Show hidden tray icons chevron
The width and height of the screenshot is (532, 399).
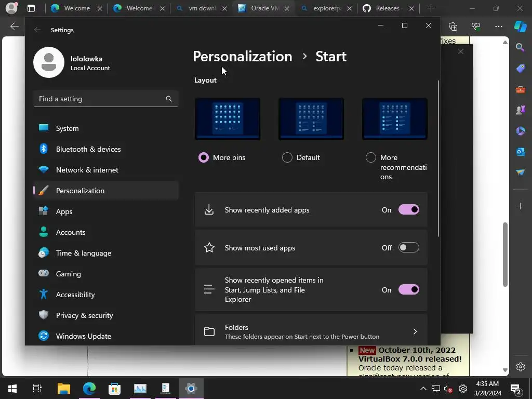[x=423, y=389]
